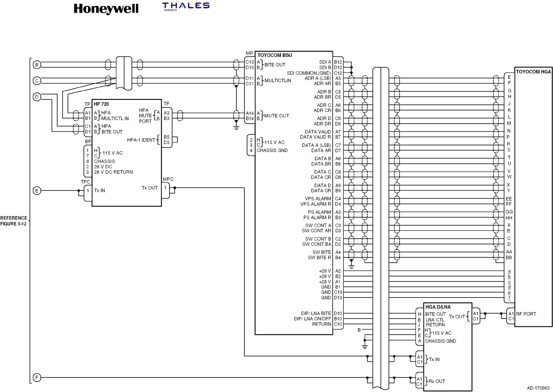Select the SDI A signal label
This screenshot has height=392, width=553.
click(325, 62)
